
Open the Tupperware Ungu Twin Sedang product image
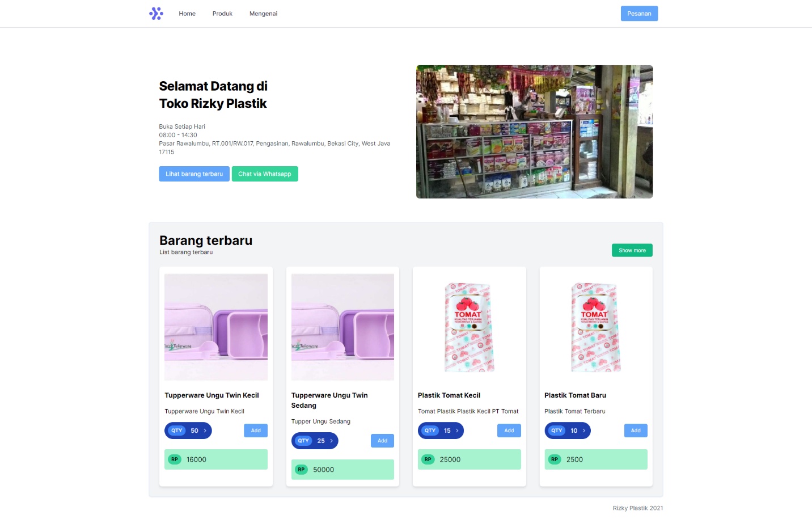[342, 327]
